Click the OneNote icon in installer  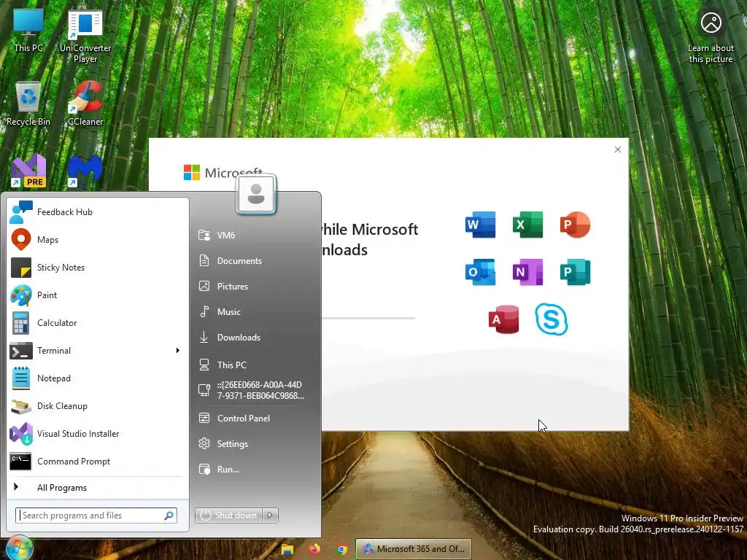tap(527, 272)
